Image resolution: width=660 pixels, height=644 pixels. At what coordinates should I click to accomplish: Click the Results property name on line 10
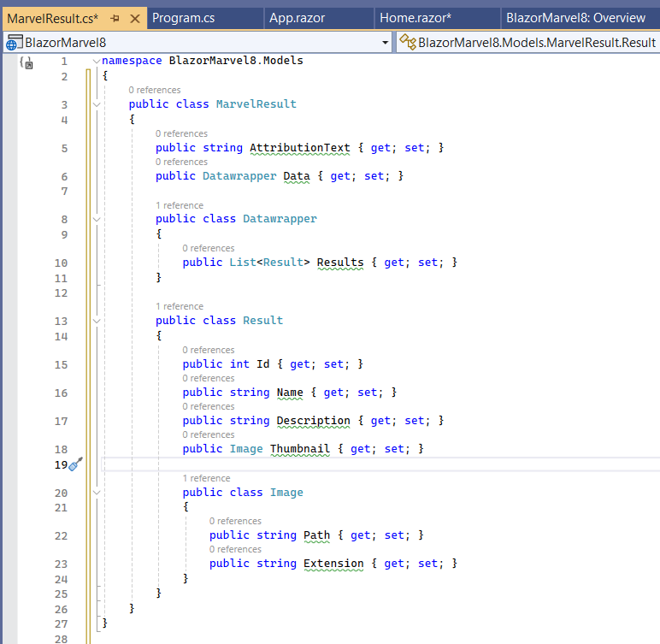tap(340, 263)
